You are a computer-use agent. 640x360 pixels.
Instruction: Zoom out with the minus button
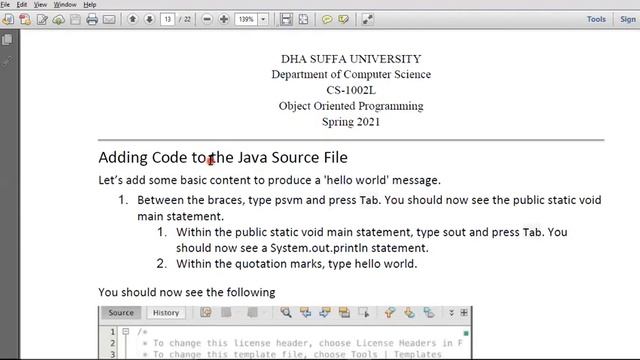[207, 19]
